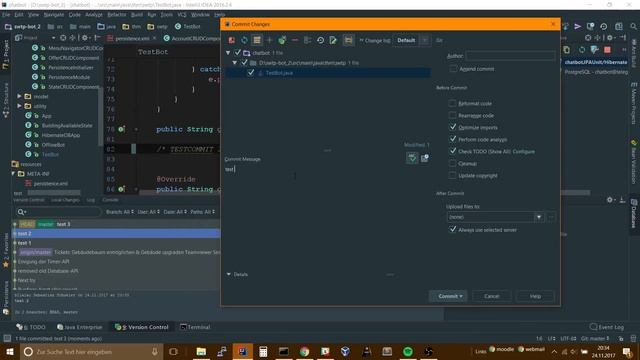Open Commit button dropdown arrow
The image size is (640, 360).
tap(461, 296)
